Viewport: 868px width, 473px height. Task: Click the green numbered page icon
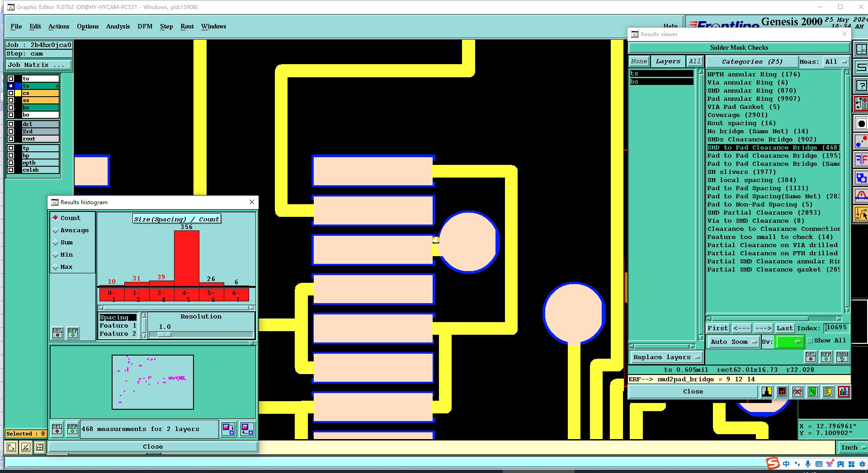coord(812,392)
